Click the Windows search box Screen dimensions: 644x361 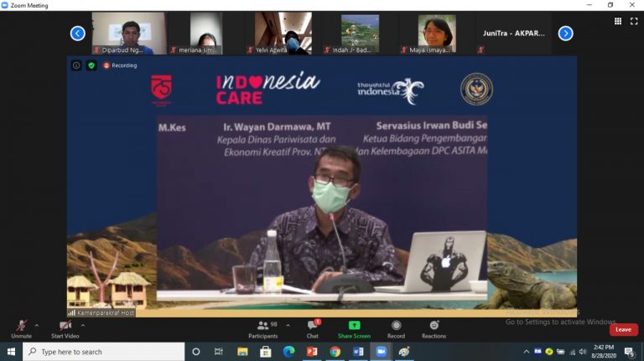(x=103, y=352)
